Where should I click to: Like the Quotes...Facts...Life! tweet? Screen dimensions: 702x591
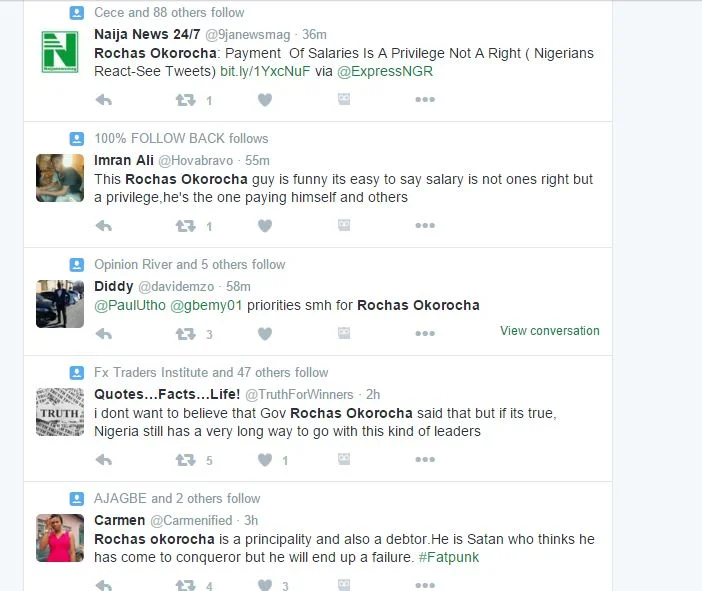click(265, 460)
